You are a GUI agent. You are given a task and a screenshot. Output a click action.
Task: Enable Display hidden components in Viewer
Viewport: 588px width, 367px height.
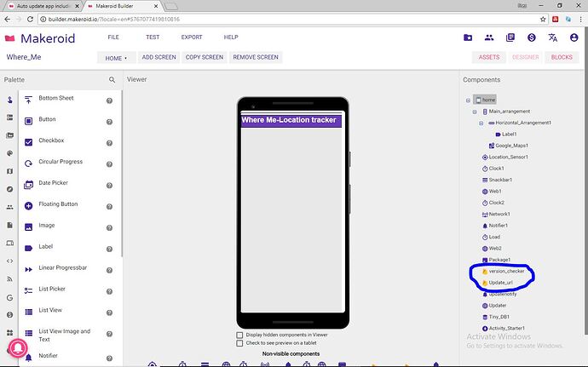click(x=239, y=335)
